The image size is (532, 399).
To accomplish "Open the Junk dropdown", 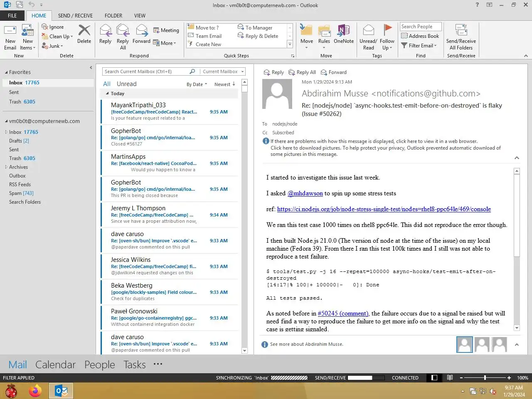I will 52,46.
